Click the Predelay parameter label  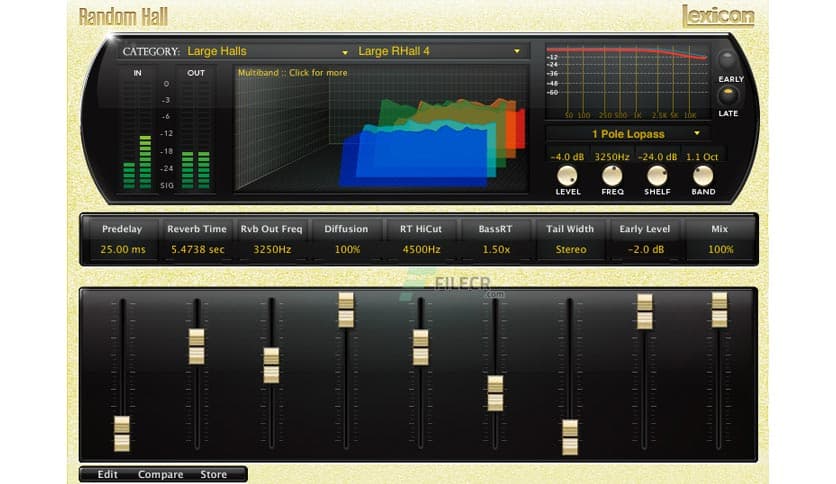tap(122, 229)
